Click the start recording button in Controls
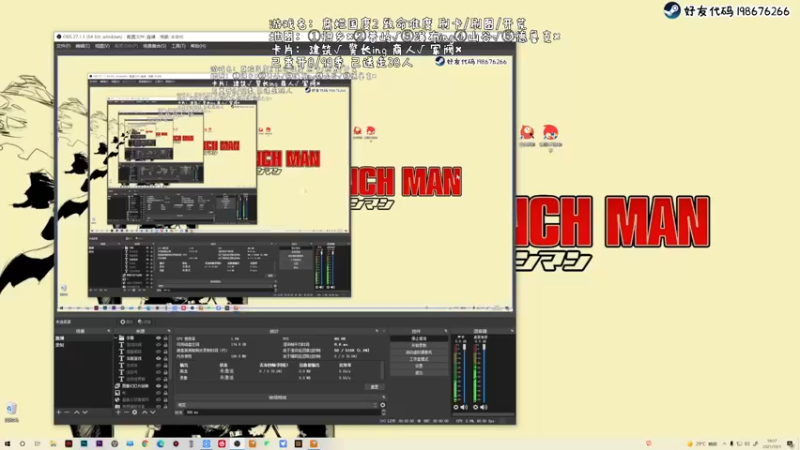The width and height of the screenshot is (800, 450). [x=419, y=345]
